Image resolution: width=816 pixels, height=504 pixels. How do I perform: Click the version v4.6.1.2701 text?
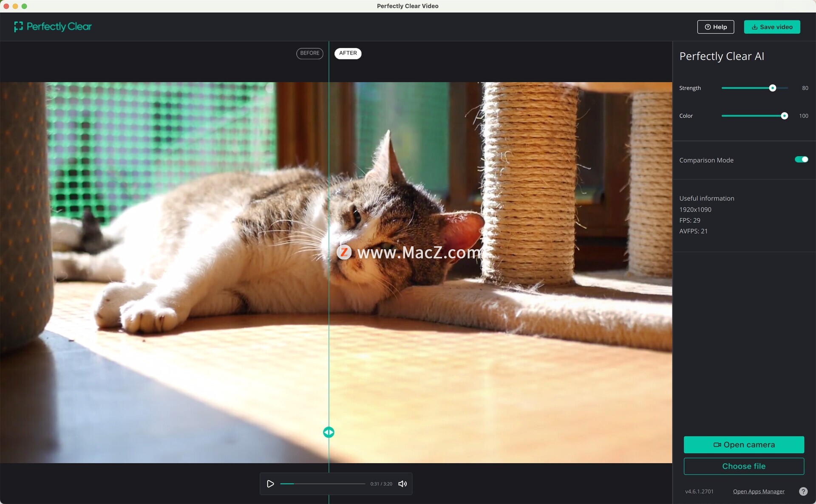pyautogui.click(x=700, y=491)
